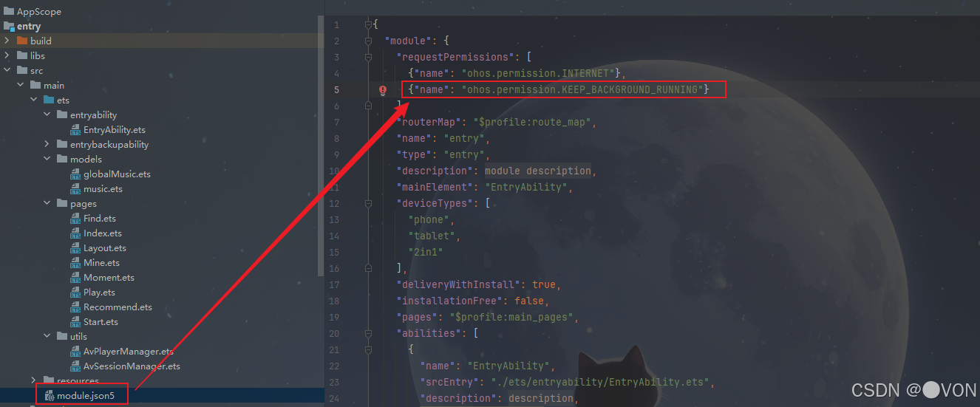Click the utils folder icon
980x407 pixels.
coord(62,336)
